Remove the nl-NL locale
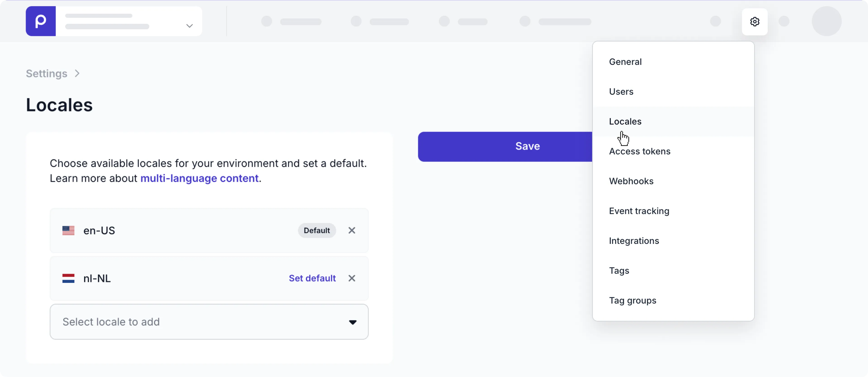 [x=351, y=278]
